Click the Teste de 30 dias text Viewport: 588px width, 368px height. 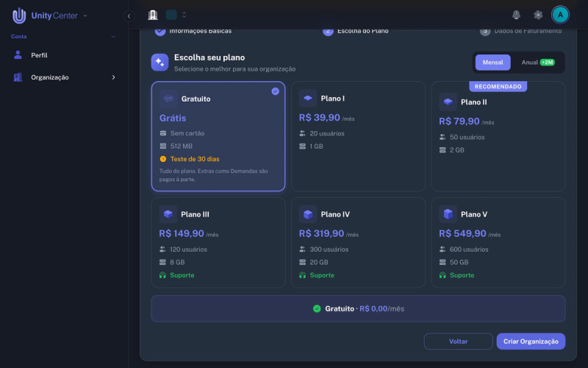(195, 159)
